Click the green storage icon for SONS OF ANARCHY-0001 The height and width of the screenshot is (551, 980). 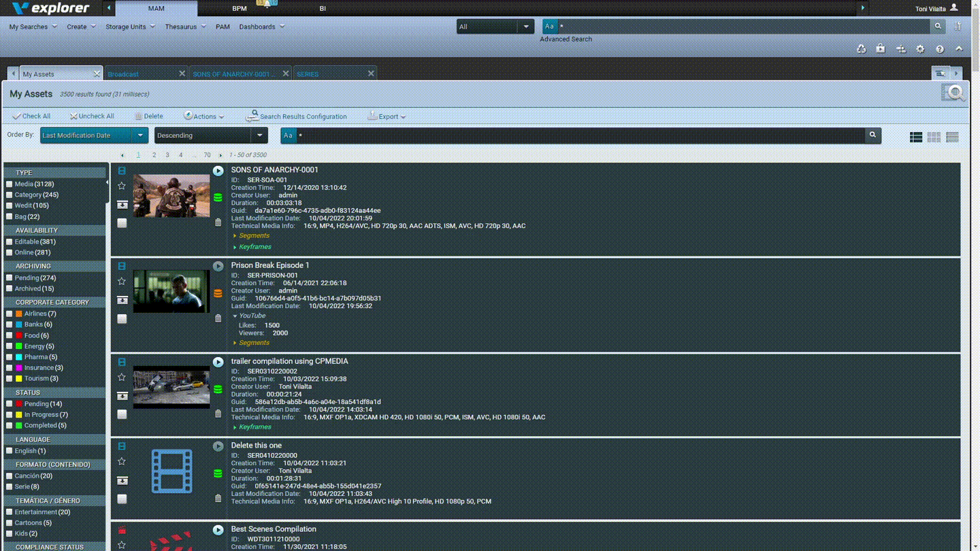click(x=218, y=198)
